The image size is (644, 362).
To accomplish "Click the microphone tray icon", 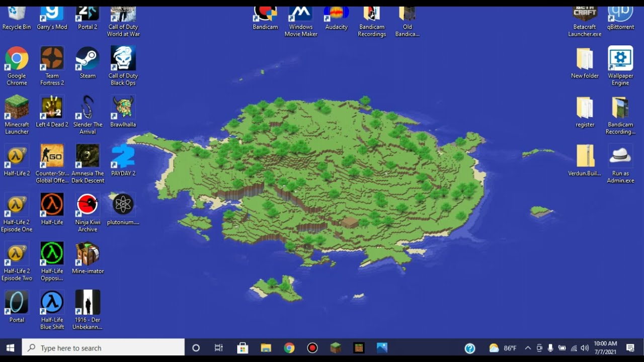I will [x=550, y=348].
